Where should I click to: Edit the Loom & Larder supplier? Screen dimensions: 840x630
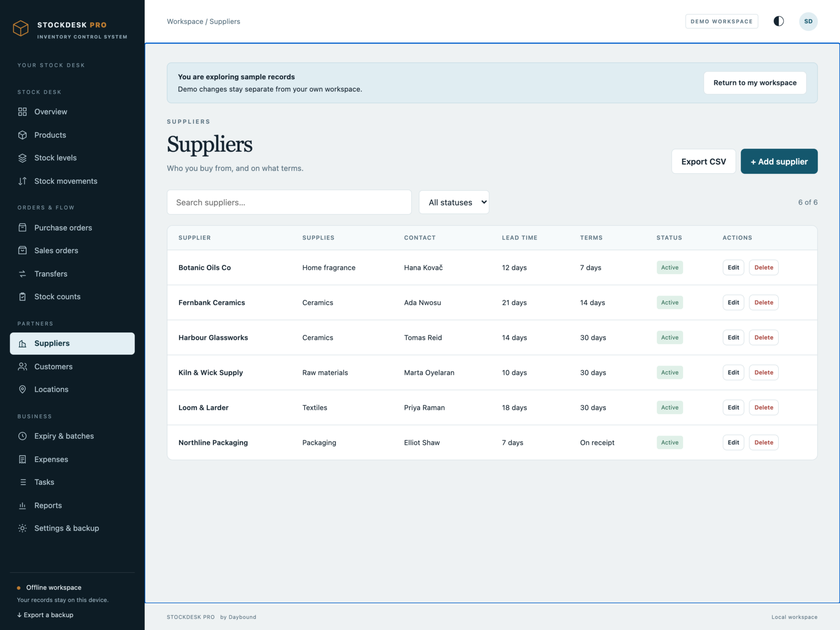tap(733, 407)
